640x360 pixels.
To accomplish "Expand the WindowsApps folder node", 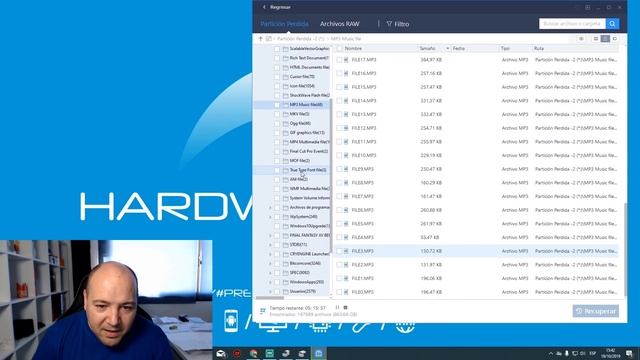I will pyautogui.click(x=270, y=282).
